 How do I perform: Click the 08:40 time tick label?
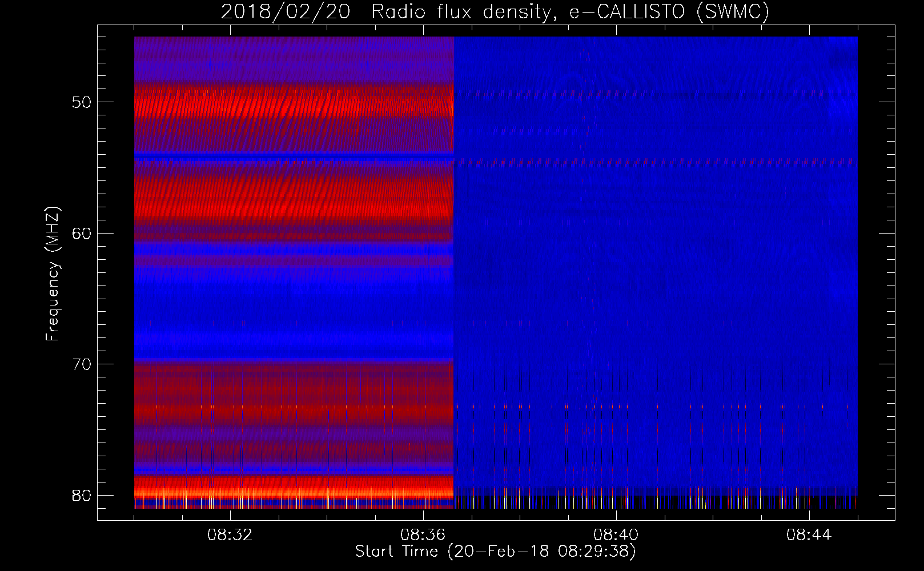click(x=616, y=535)
